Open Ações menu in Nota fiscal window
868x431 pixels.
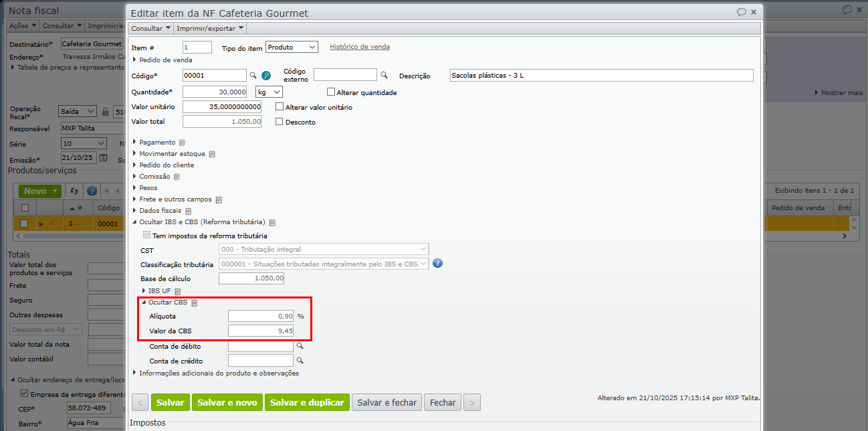(x=23, y=25)
